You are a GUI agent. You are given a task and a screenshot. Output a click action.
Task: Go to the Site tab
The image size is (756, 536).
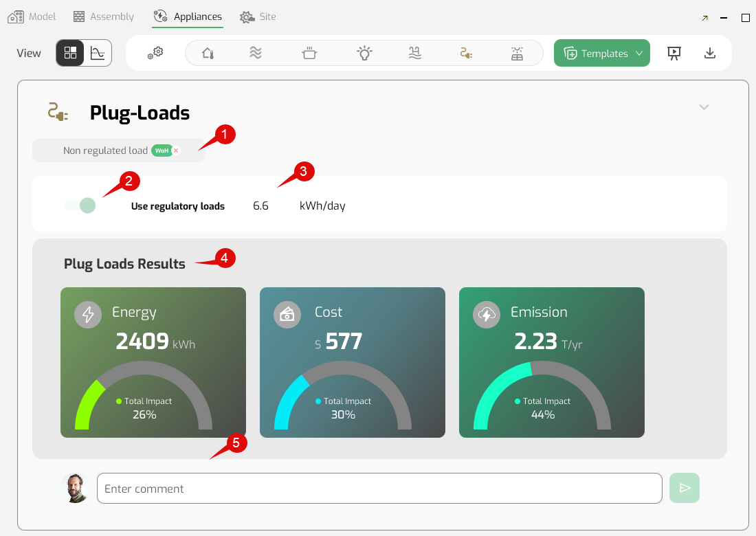(258, 17)
